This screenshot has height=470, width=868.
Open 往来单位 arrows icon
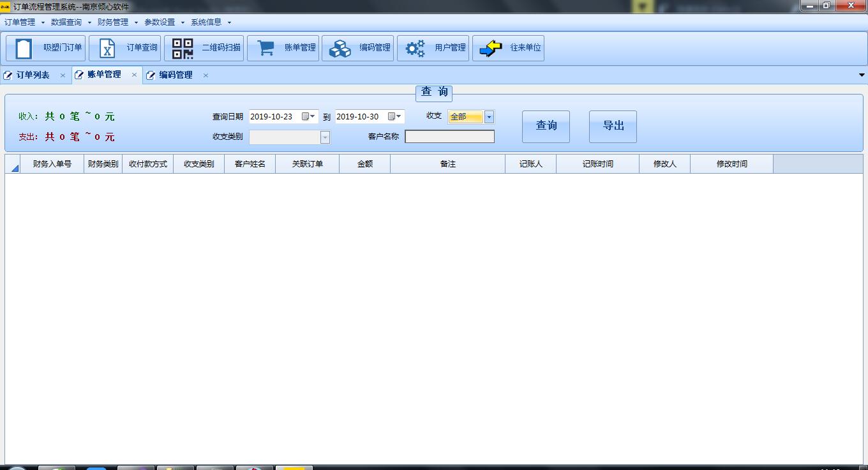(491, 49)
